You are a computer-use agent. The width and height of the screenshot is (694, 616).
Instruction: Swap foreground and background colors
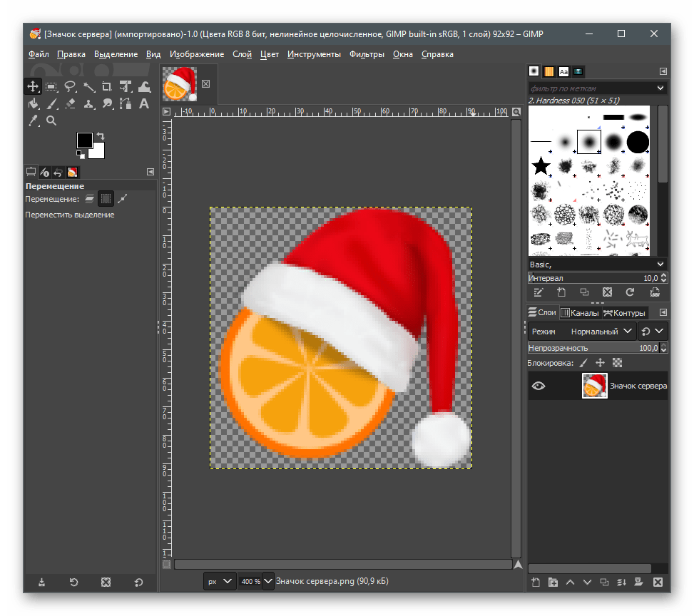101,136
